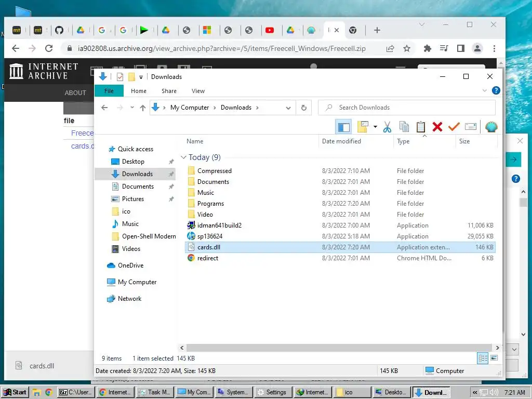This screenshot has height=399, width=532.
Task: Select idman641build2 application file
Action: pos(219,225)
